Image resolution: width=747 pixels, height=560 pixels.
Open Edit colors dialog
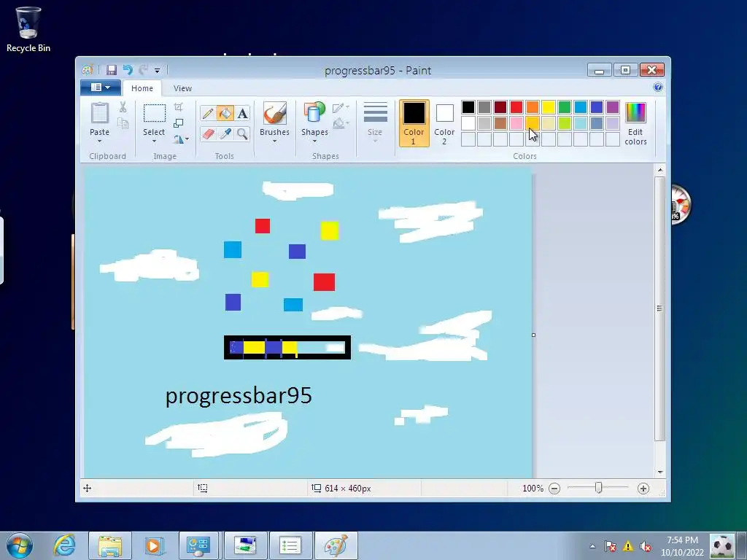point(635,124)
